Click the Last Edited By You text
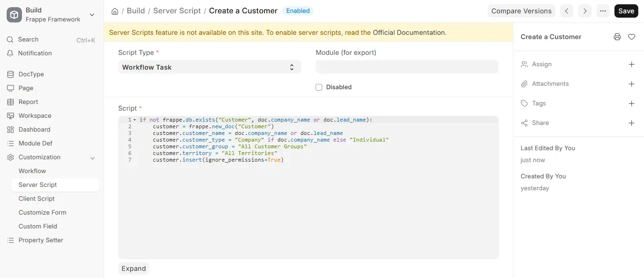Viewport: 644px width, 278px height. (x=548, y=148)
